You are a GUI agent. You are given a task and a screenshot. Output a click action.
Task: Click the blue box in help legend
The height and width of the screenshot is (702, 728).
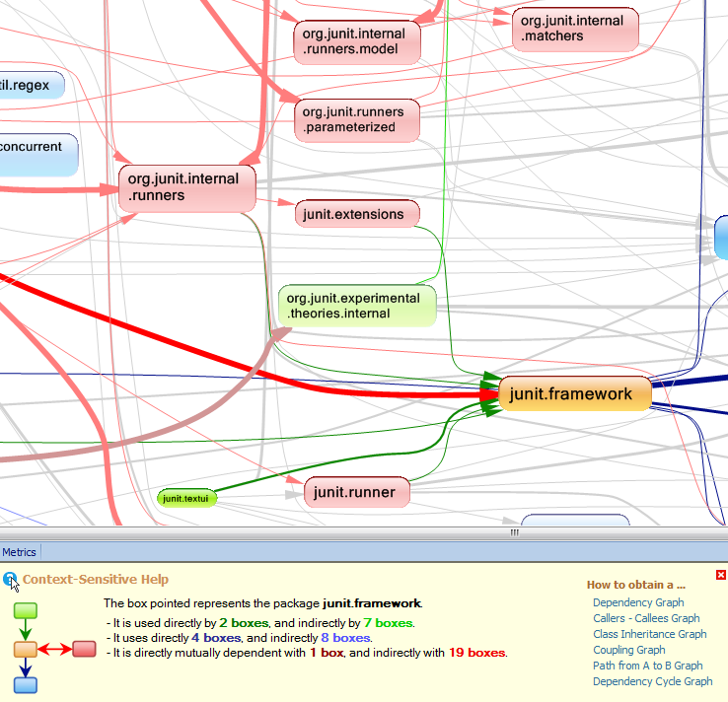tap(26, 685)
